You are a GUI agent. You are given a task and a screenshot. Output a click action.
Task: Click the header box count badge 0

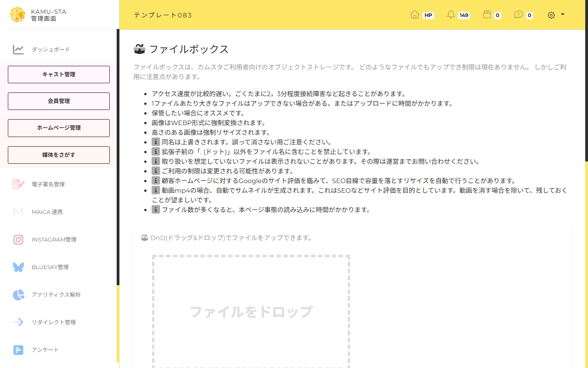[498, 15]
